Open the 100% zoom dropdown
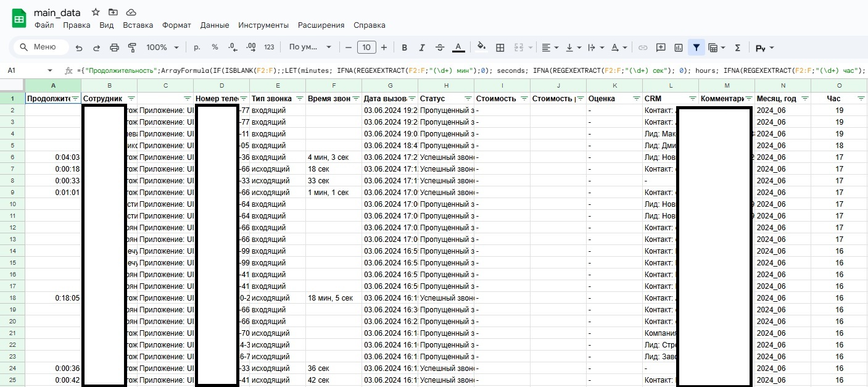This screenshot has width=868, height=387. coord(162,48)
